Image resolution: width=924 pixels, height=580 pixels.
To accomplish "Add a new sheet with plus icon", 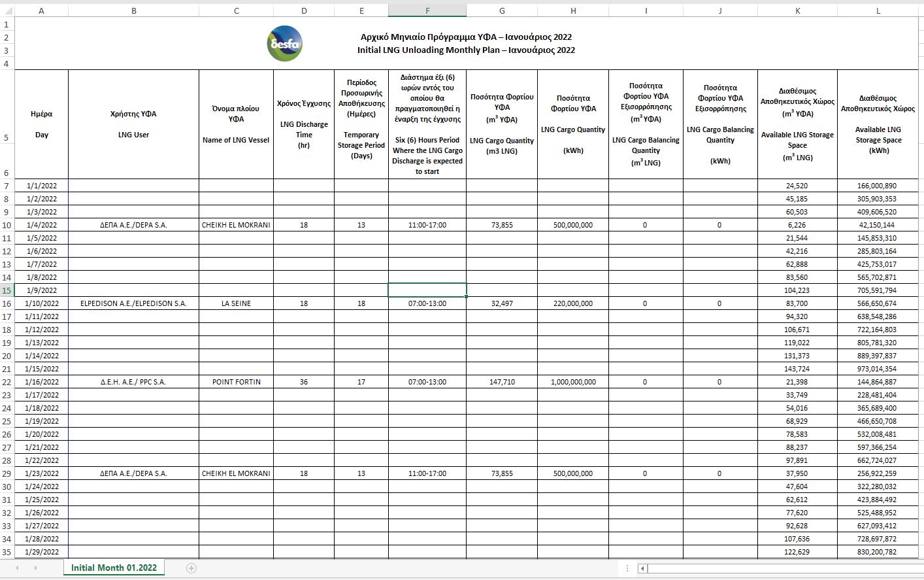I will [x=191, y=568].
